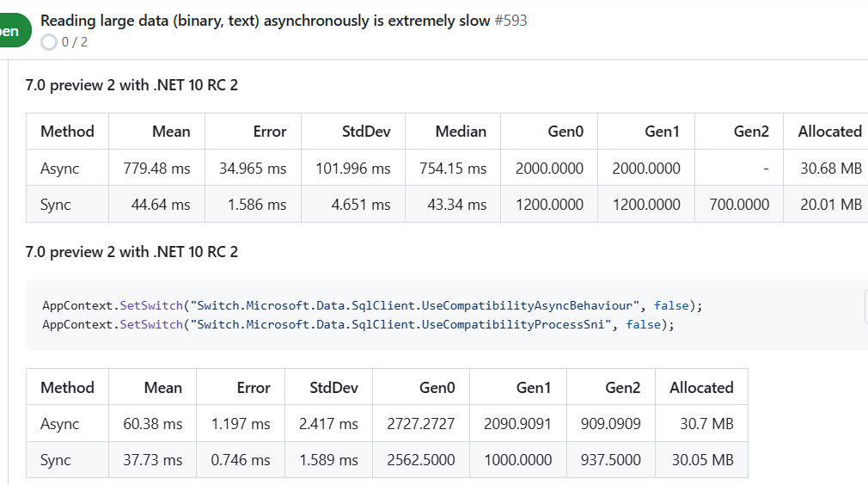Select the 44.64 ms Mean cell
Viewport: 868px width, 485px height.
tap(161, 205)
